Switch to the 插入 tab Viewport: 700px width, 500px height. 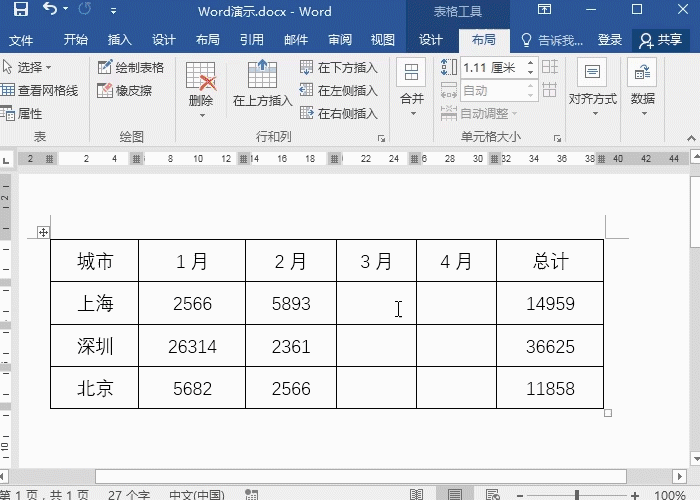120,40
